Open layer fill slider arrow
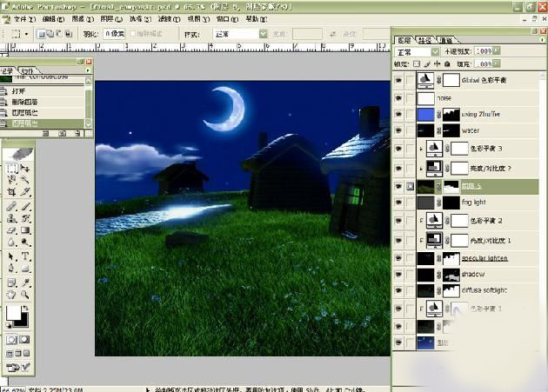This screenshot has height=392, width=548. click(496, 64)
